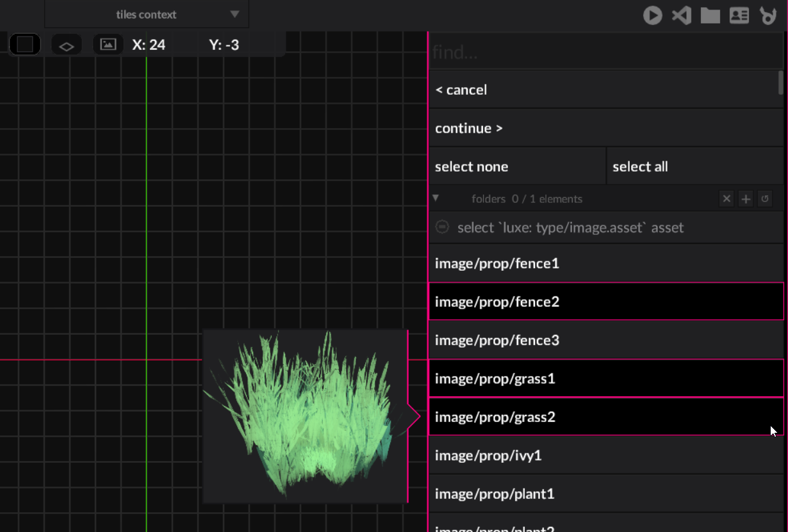Click the plus icon to add folder
The width and height of the screenshot is (788, 532).
coord(746,199)
